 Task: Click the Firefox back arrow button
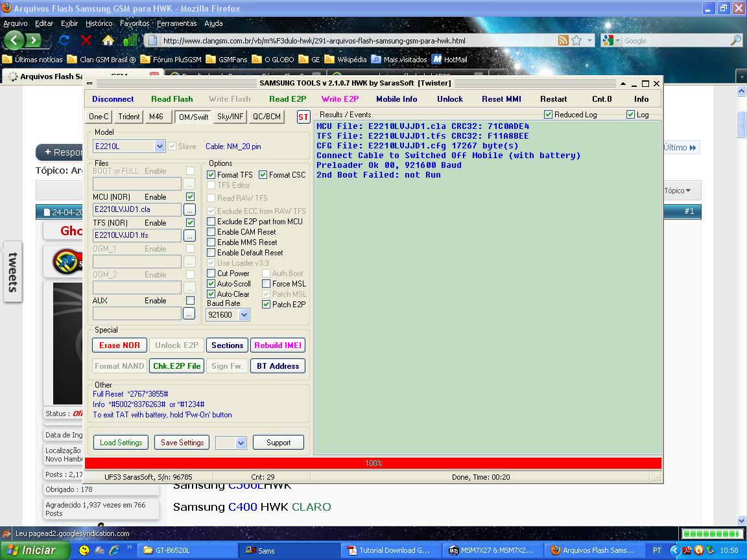pyautogui.click(x=14, y=40)
